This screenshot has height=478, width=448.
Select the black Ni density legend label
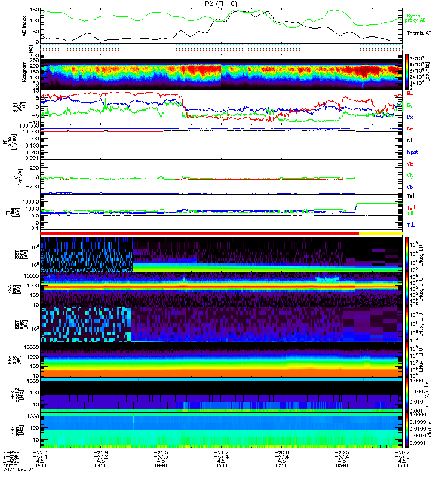point(409,140)
